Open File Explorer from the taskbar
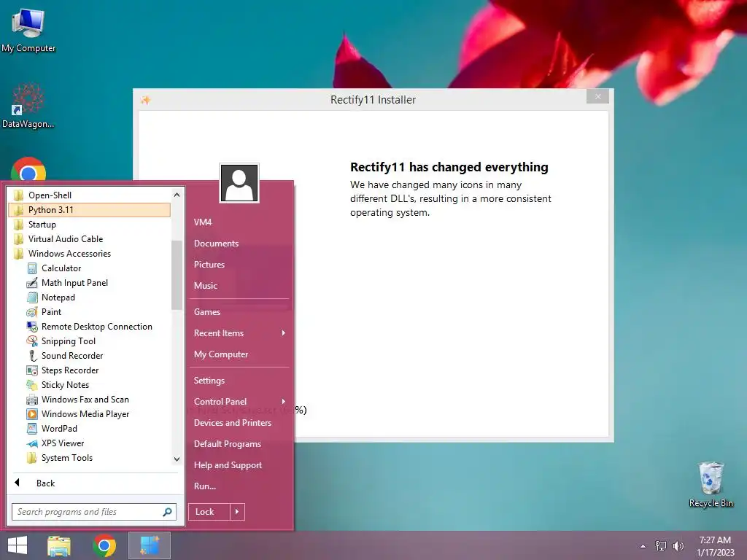Viewport: 747px width, 560px height. click(59, 545)
